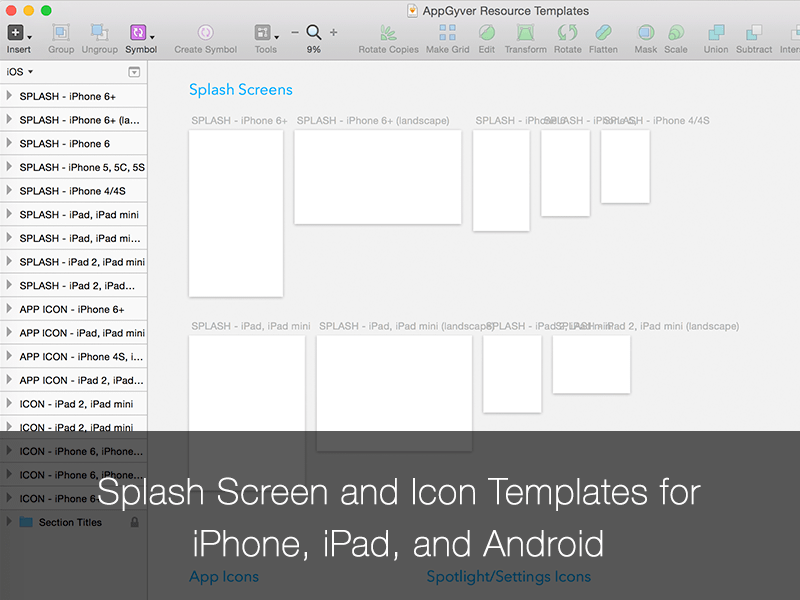The height and width of the screenshot is (600, 800).
Task: Click the yellow minimize window button
Action: click(29, 10)
